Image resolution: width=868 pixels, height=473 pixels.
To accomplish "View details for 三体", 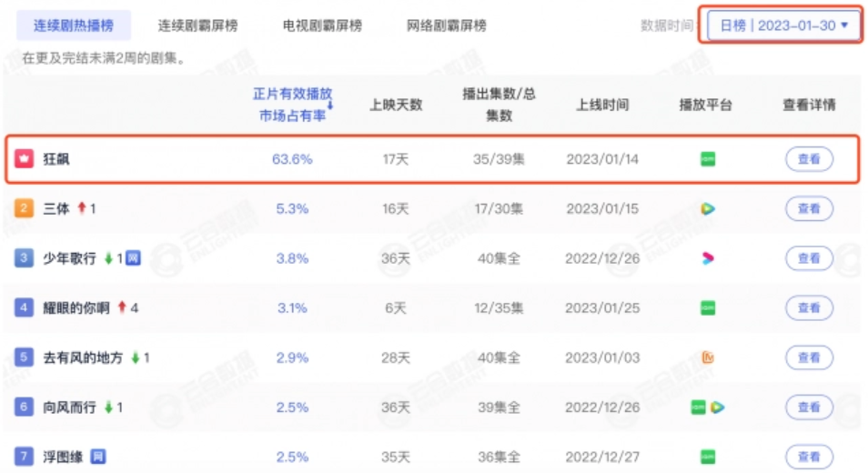I will click(x=809, y=208).
